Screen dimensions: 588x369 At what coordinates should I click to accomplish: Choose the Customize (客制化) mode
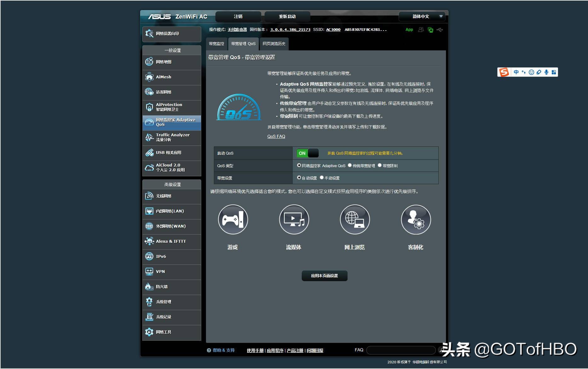(x=416, y=219)
